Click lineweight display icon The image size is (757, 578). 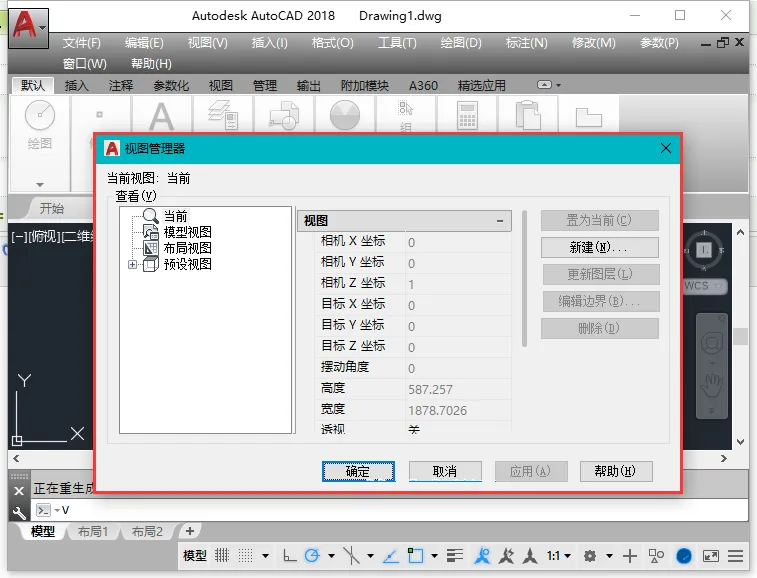coord(454,556)
